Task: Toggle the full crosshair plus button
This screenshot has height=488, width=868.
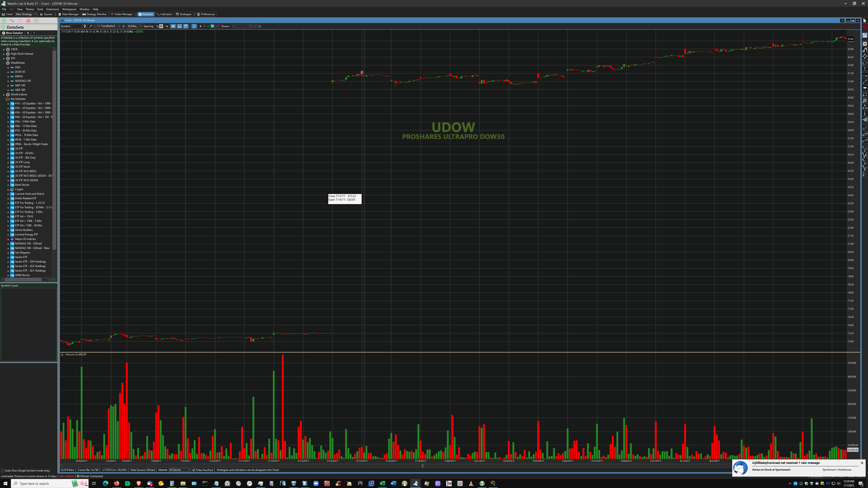Action: click(200, 26)
